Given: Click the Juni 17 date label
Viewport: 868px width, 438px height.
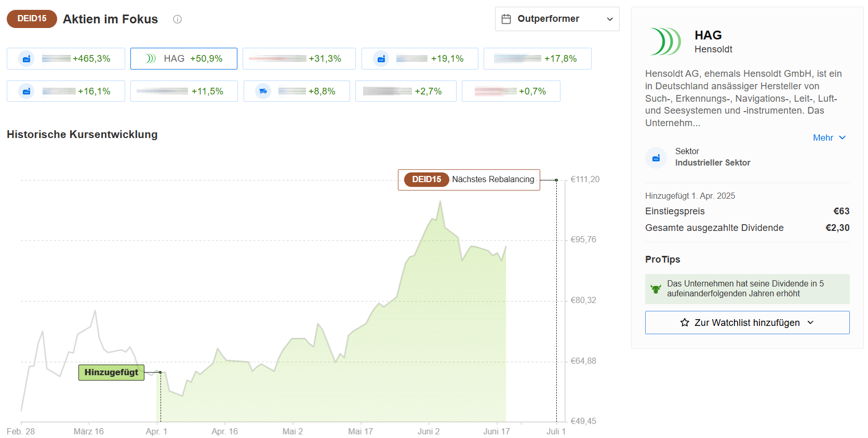Looking at the screenshot, I should 497,432.
